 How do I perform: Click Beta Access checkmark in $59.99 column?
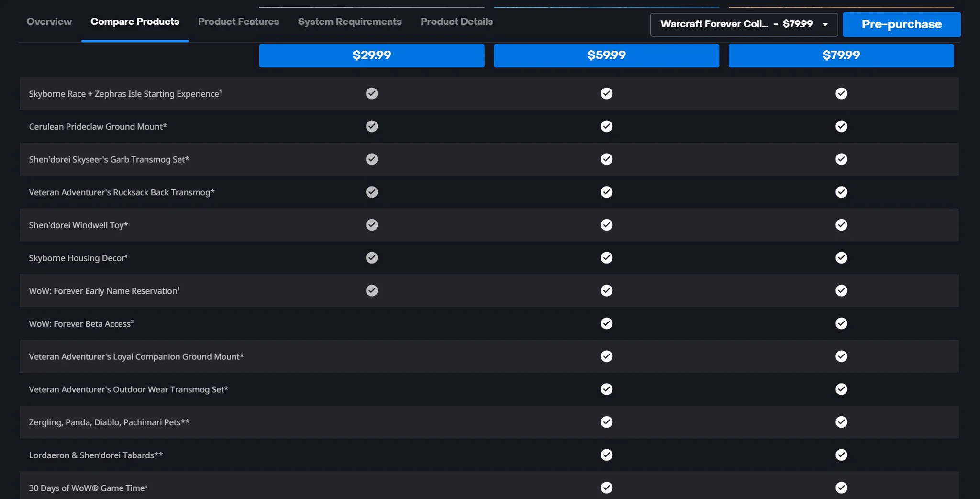pos(606,323)
